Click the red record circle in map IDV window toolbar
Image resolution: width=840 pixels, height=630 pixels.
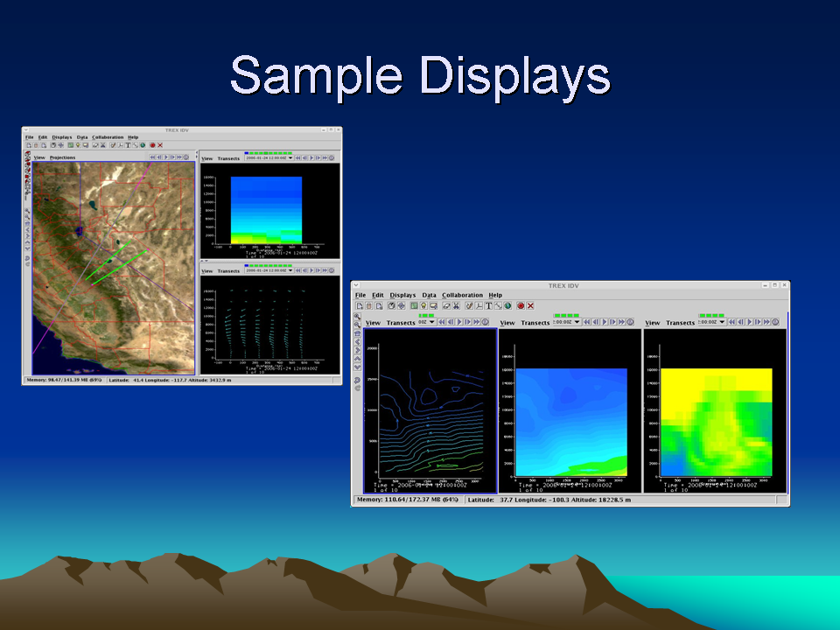[x=152, y=145]
